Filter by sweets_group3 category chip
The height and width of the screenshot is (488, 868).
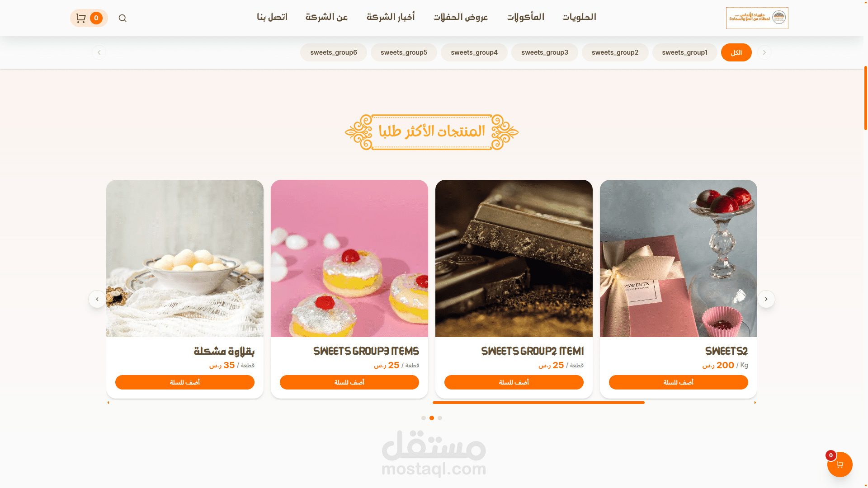(545, 52)
